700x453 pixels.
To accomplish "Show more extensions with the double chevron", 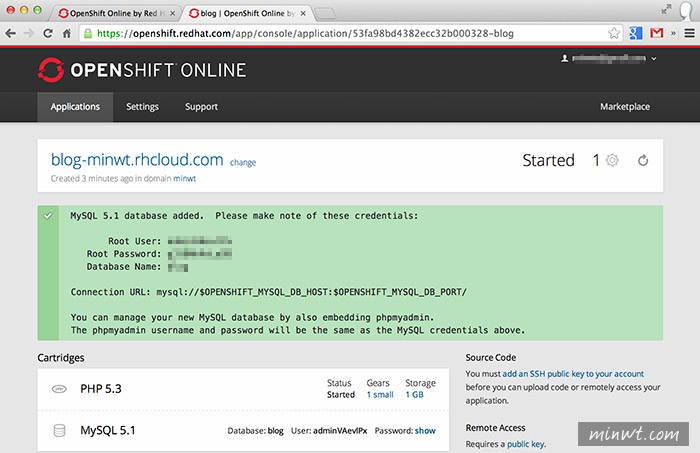I will (673, 33).
